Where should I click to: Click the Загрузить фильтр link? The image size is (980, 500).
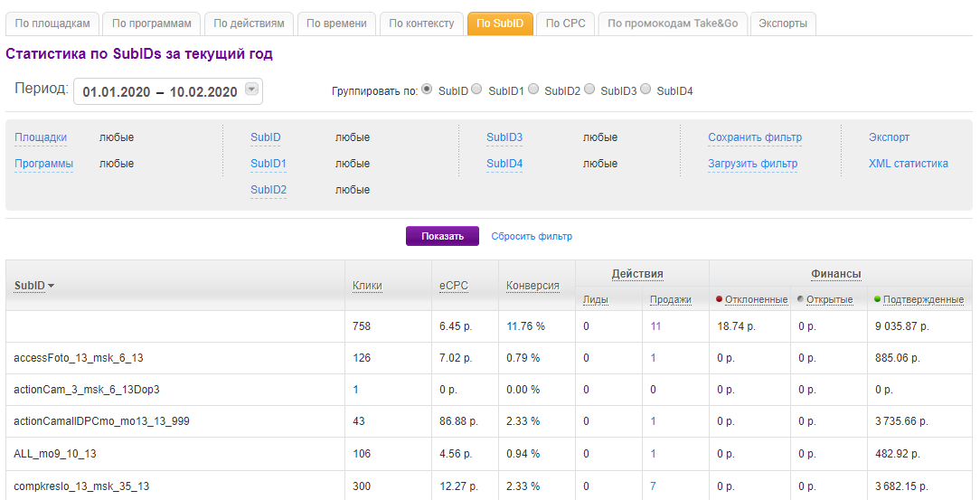coord(753,164)
